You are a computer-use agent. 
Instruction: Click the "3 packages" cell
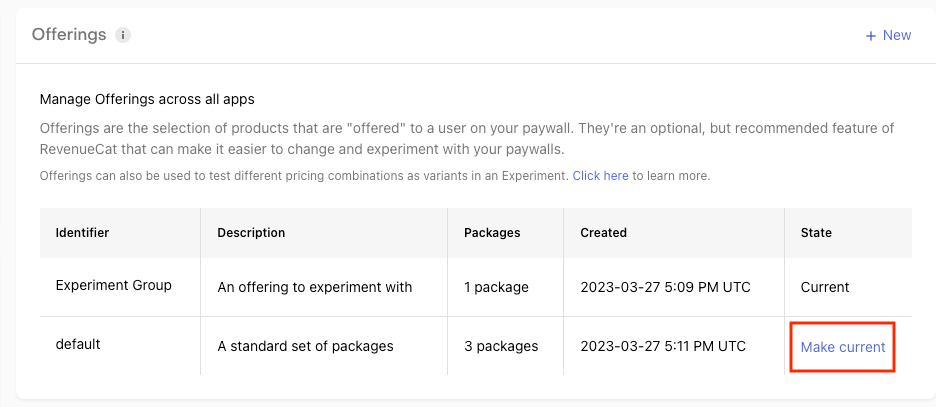501,346
